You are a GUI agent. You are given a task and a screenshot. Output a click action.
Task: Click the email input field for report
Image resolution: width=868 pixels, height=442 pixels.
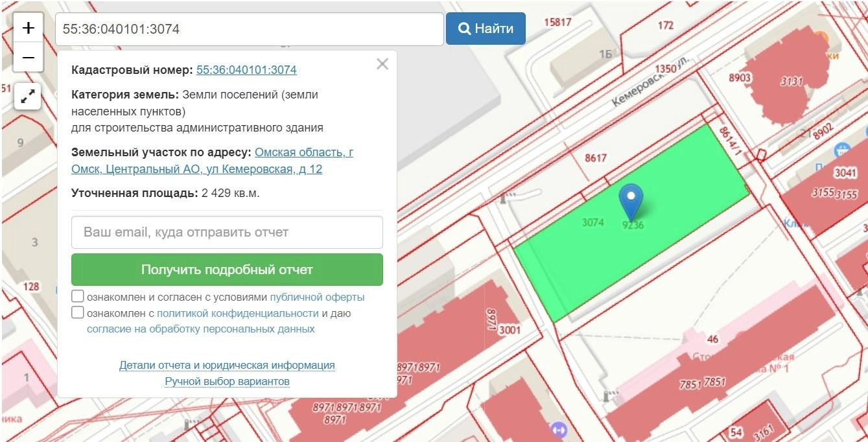click(227, 232)
